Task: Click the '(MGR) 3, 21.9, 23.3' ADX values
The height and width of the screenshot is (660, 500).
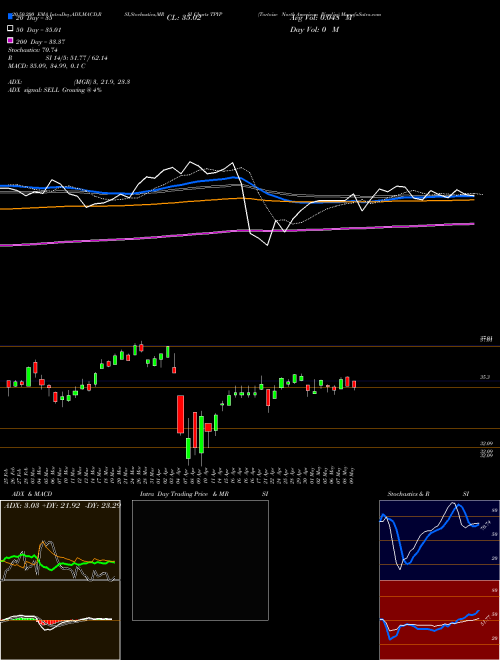Action: coord(101,82)
